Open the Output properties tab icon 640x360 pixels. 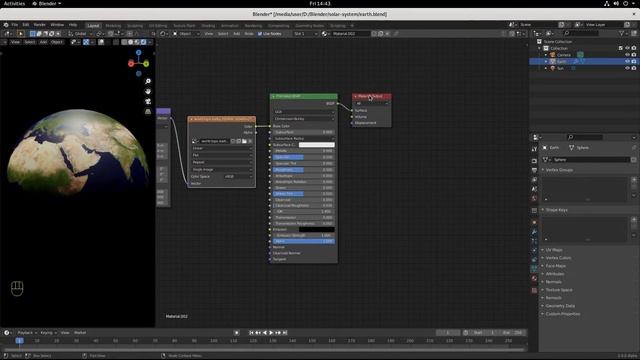point(534,170)
